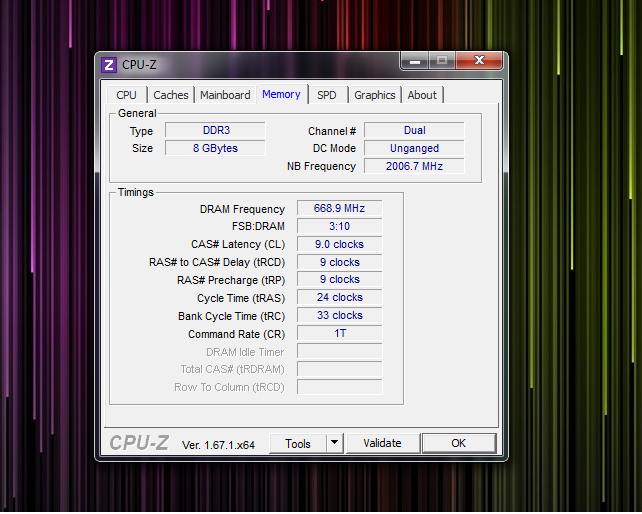The height and width of the screenshot is (514, 642).
Task: Click the CPU-Z title bar text
Action: click(x=139, y=65)
